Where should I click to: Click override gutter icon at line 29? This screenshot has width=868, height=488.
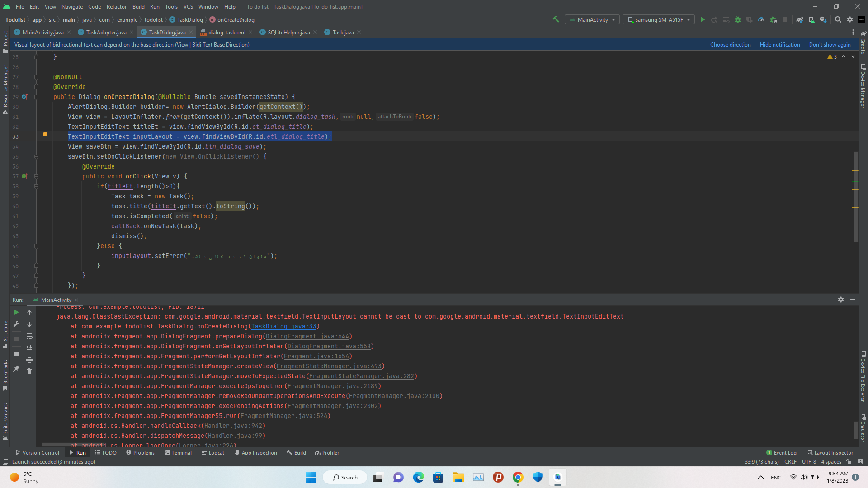(24, 97)
